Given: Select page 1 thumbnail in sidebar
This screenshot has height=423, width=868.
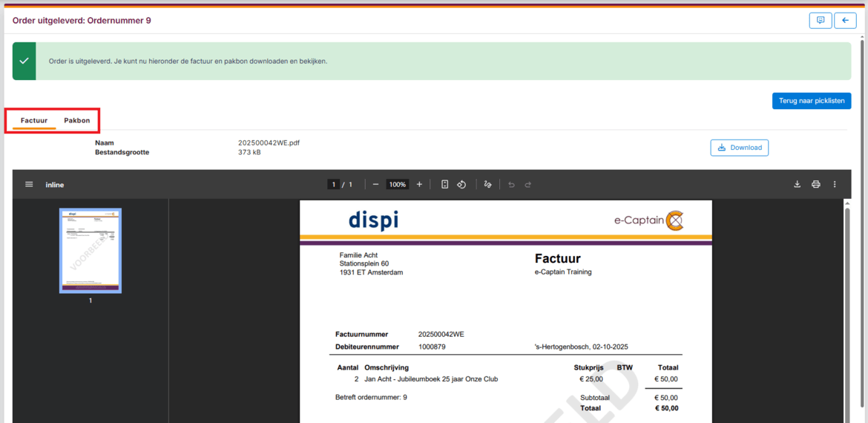Looking at the screenshot, I should [91, 251].
